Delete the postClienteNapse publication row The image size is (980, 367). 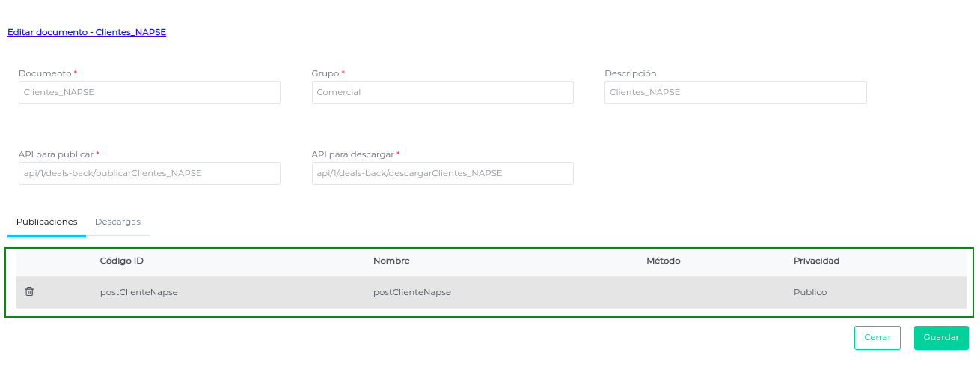click(x=29, y=291)
